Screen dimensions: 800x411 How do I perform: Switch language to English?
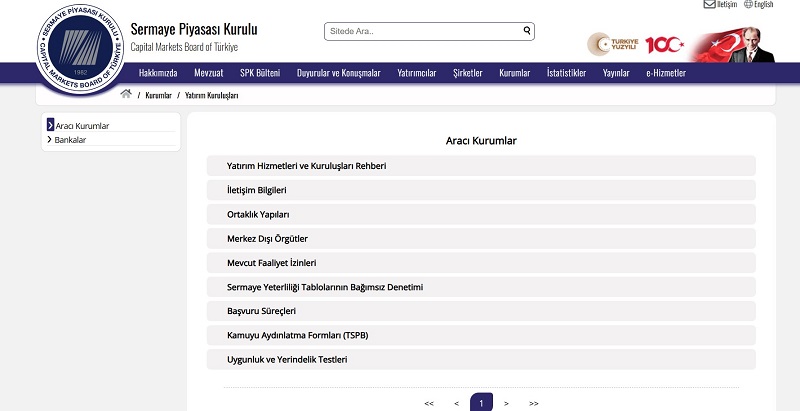764,4
